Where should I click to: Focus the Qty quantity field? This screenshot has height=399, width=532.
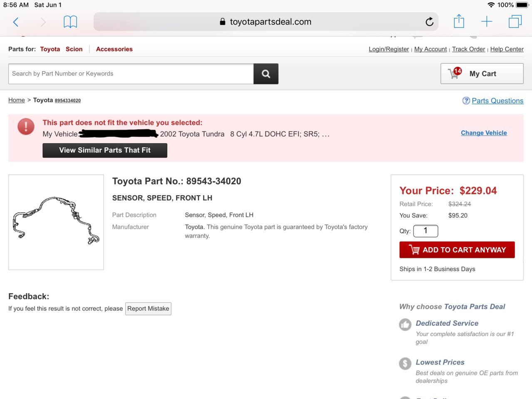coord(426,231)
